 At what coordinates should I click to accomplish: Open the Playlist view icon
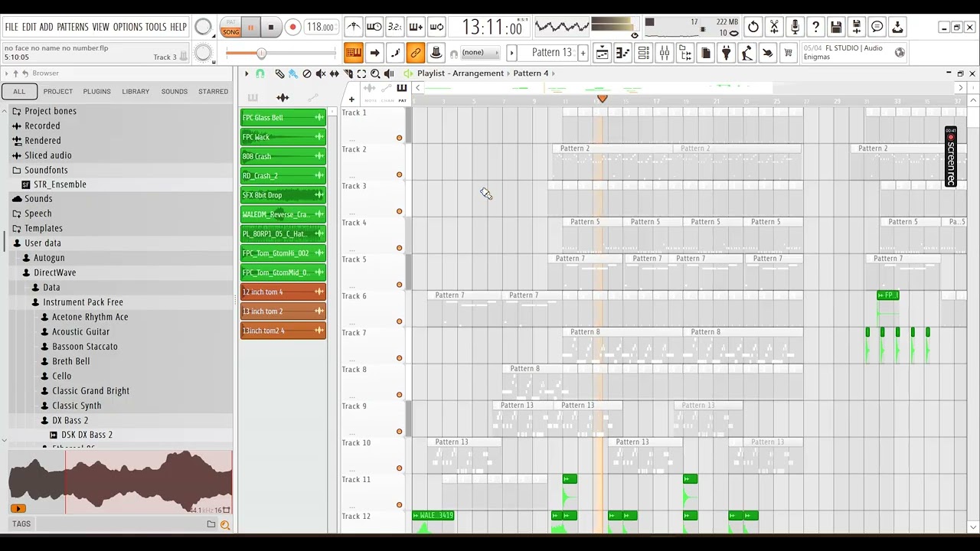(603, 53)
